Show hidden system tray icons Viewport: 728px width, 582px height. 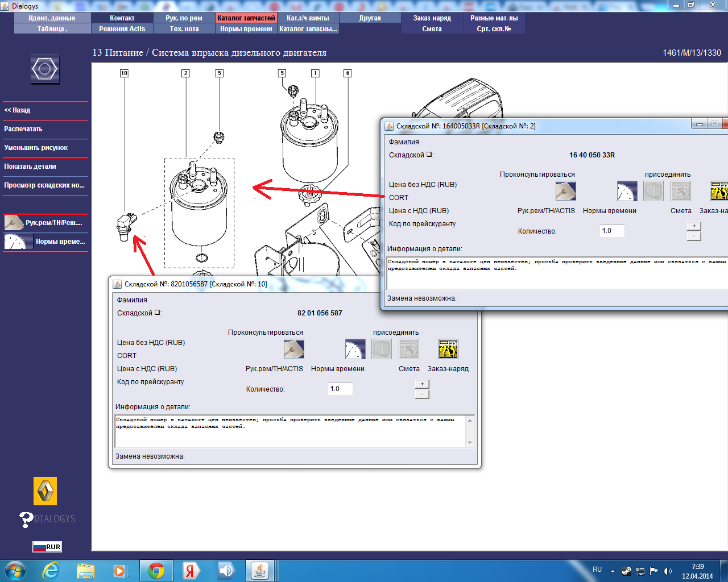coord(613,571)
